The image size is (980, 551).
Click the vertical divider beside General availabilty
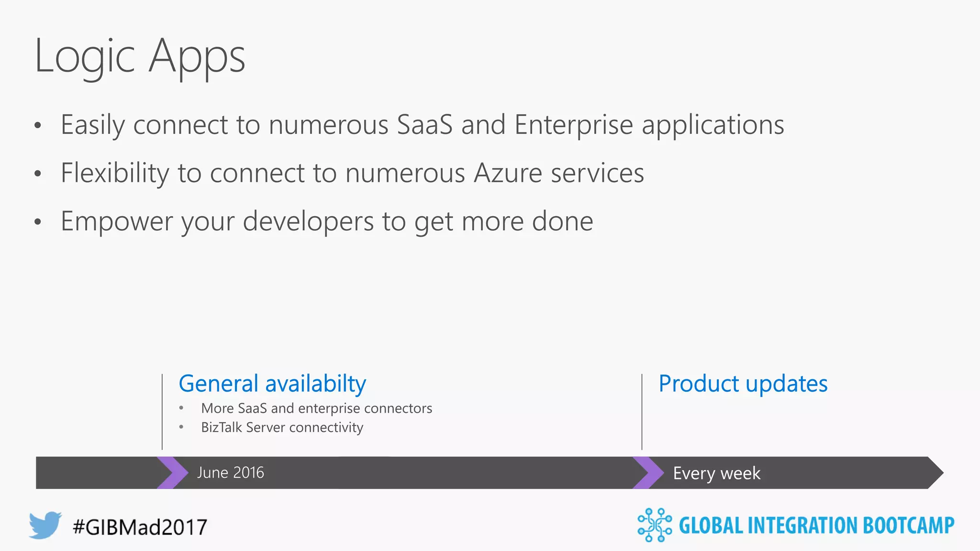point(162,412)
